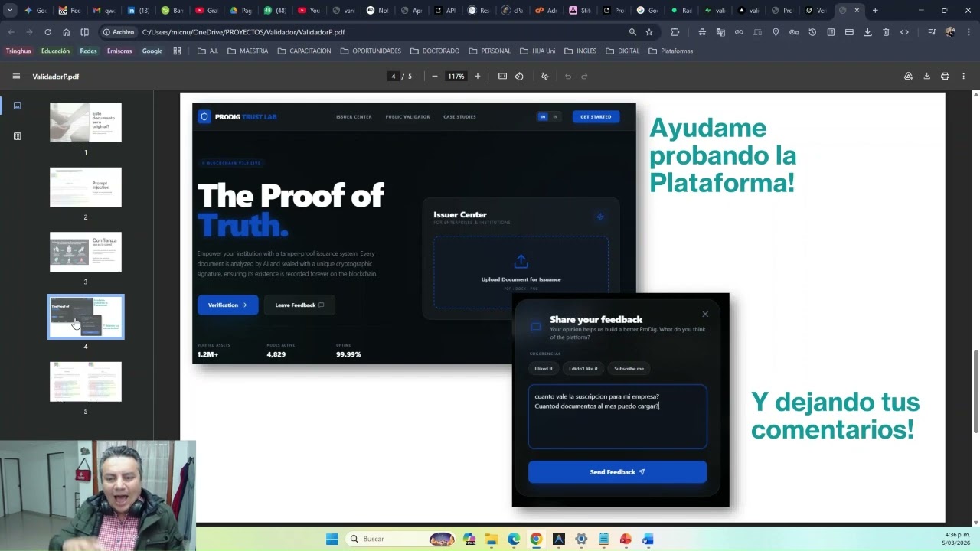Open the Windows Start menu
Screen dimensions: 980x551
click(332, 539)
